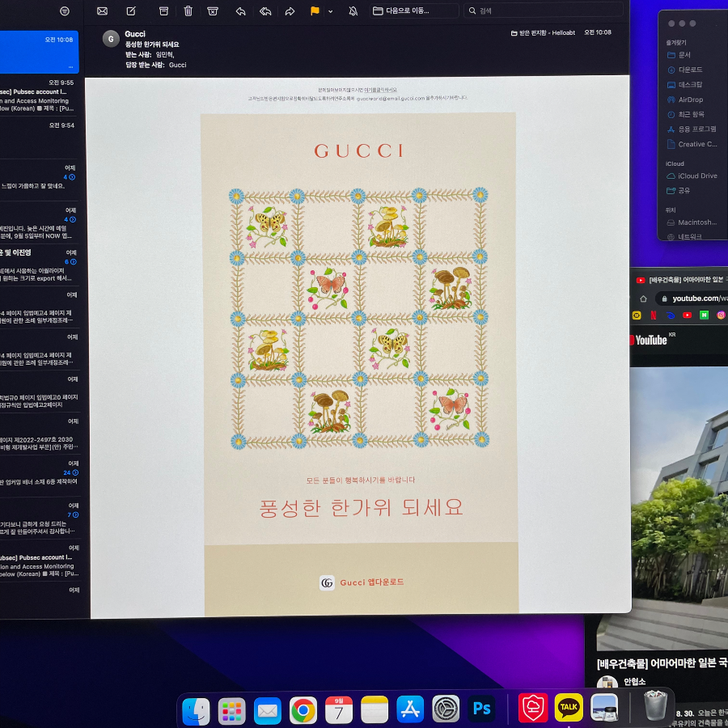
Task: Click the guccieworld@email.gucci.com address link
Action: 391,99
